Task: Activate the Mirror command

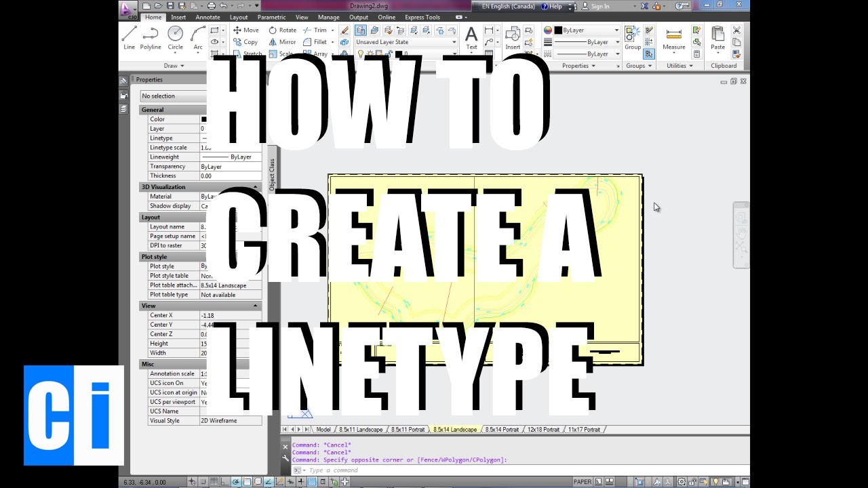Action: click(x=282, y=42)
